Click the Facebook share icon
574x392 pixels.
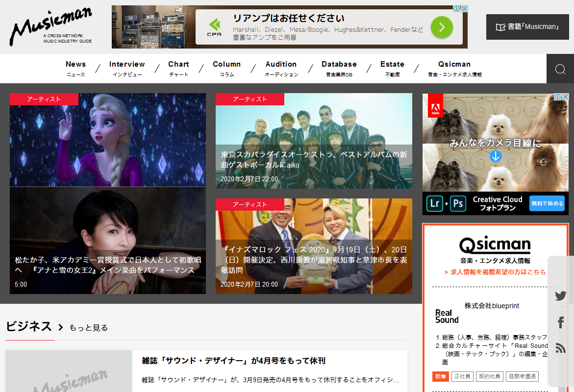click(x=561, y=322)
